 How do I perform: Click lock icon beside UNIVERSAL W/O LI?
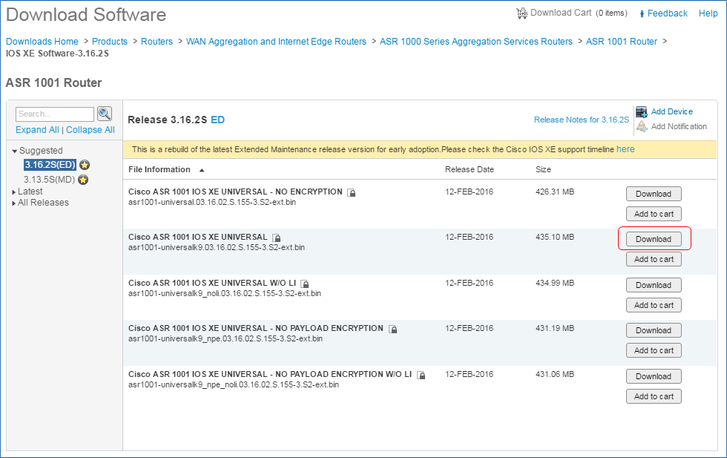point(305,284)
